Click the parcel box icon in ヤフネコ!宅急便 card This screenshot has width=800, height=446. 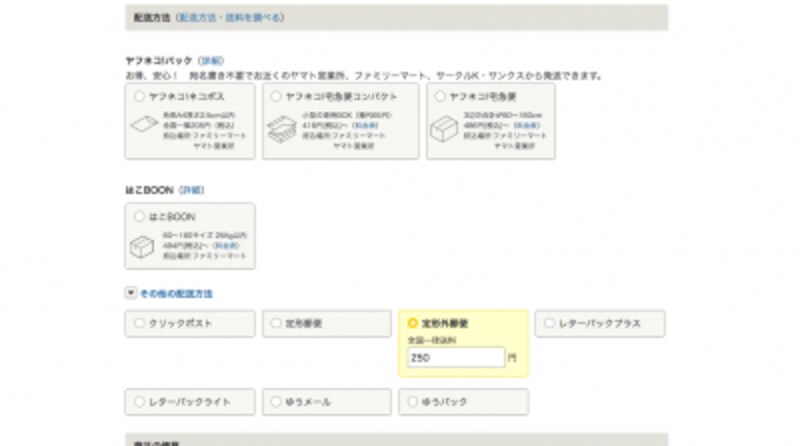click(443, 129)
